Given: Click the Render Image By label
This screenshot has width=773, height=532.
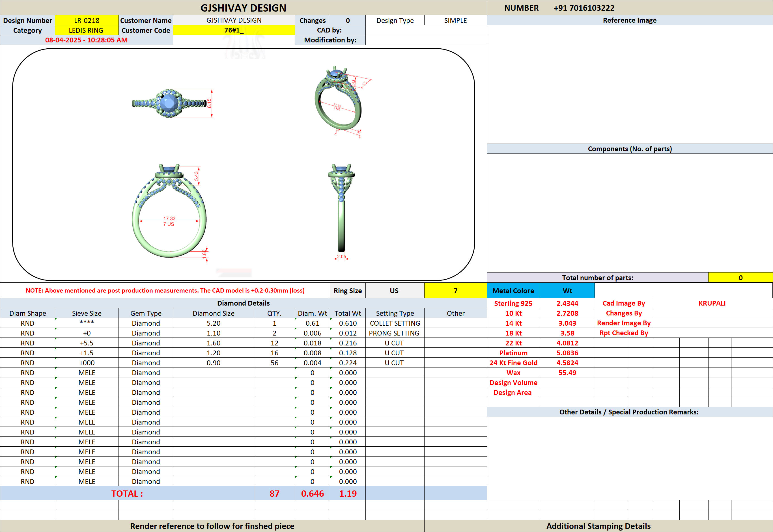Looking at the screenshot, I should 624,323.
